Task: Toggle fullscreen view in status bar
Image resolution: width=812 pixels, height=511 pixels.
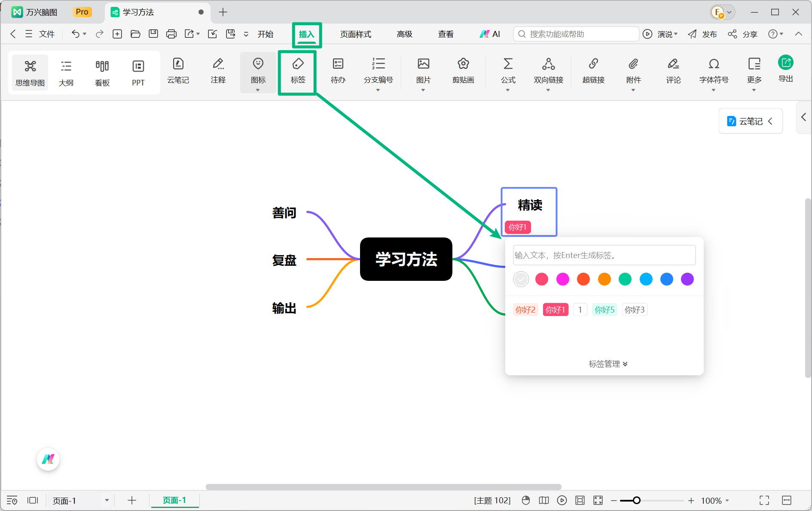Action: [x=764, y=500]
